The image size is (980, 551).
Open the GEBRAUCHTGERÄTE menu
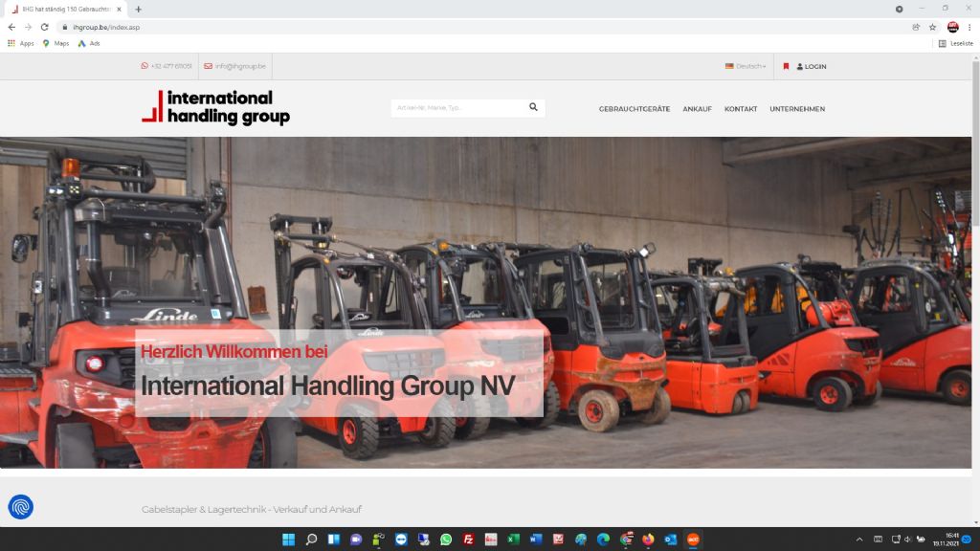(x=635, y=109)
